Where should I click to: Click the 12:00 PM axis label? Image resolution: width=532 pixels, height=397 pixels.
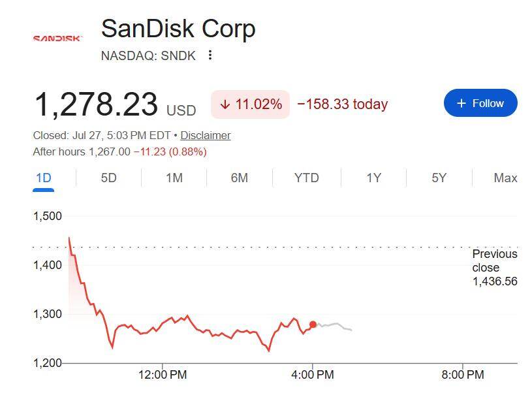(x=163, y=375)
